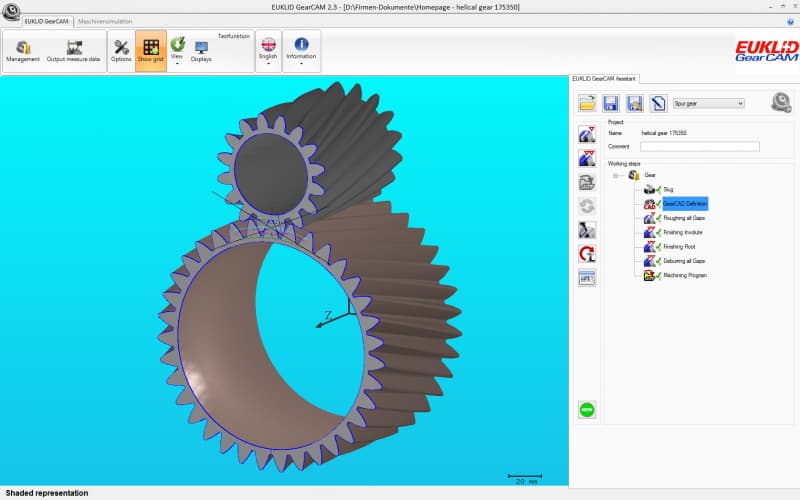The height and width of the screenshot is (500, 800).
Task: Click Output measure data in the ribbon
Action: (x=73, y=52)
